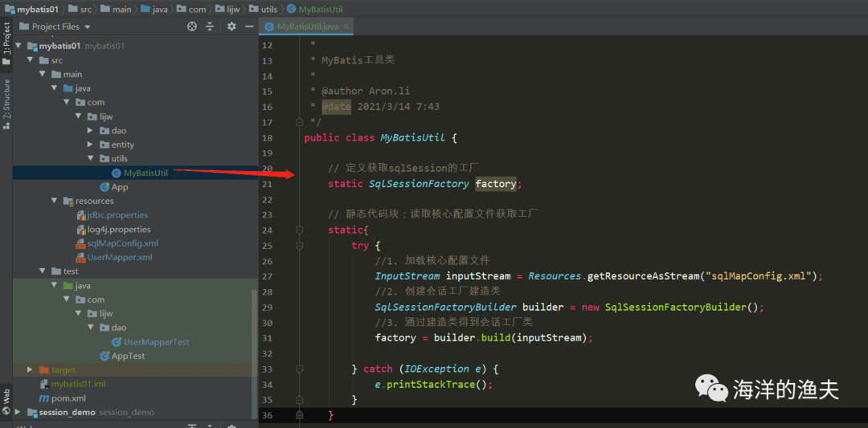Toggle the 1: Project tool window tab
868x428 pixels.
click(x=6, y=43)
